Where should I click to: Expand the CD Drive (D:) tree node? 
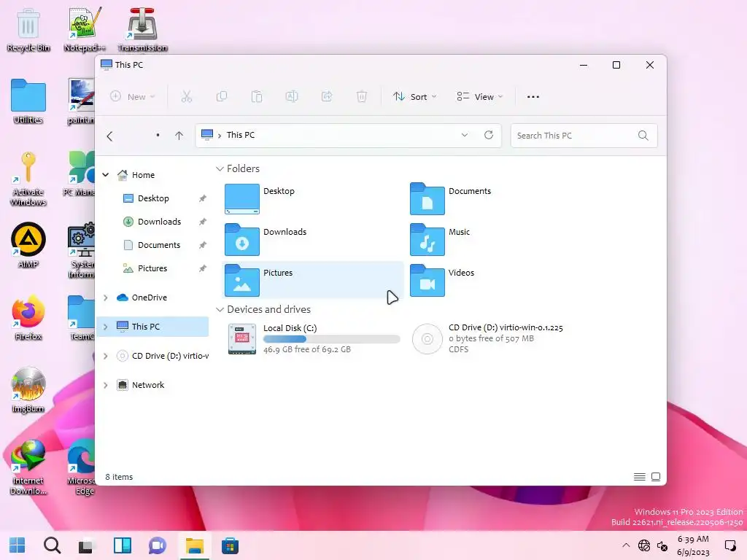tap(106, 356)
